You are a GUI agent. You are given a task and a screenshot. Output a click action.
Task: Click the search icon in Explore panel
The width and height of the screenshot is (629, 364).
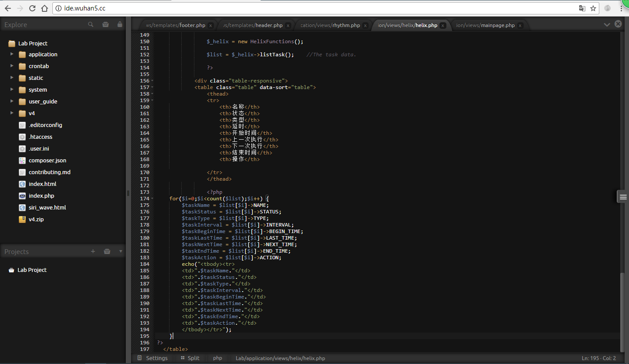[90, 25]
